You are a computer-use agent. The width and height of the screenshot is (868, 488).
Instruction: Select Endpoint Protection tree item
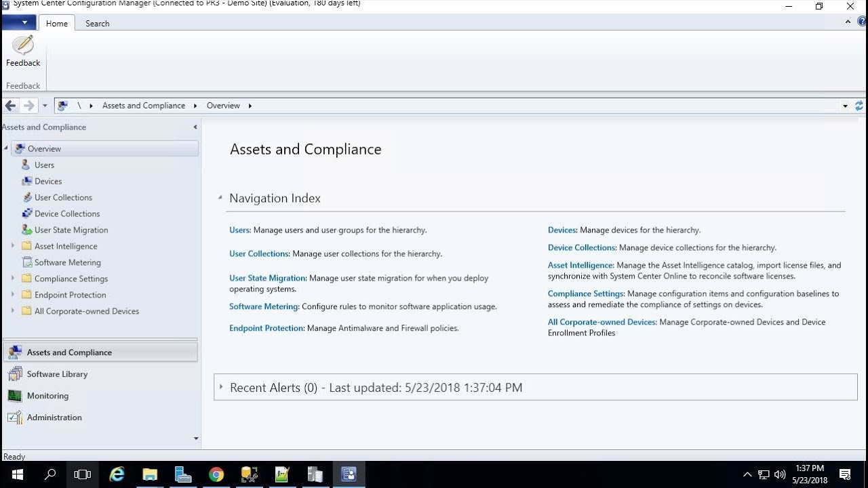[x=71, y=295]
